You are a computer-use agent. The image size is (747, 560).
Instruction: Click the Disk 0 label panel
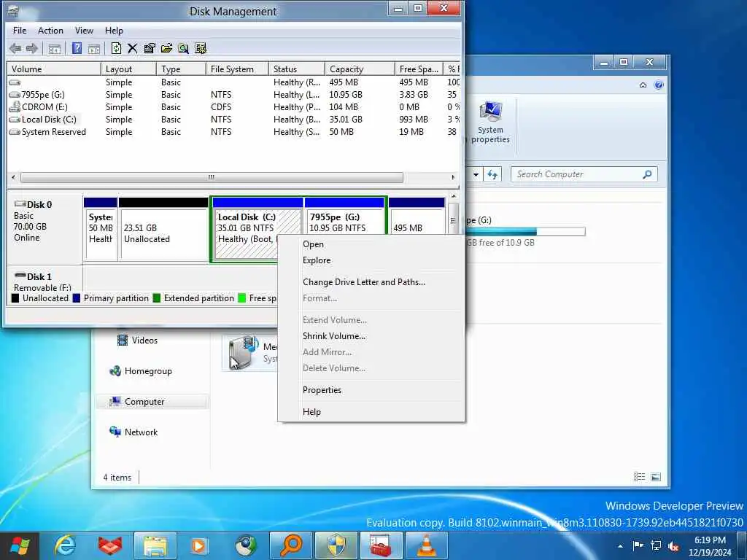coord(45,228)
